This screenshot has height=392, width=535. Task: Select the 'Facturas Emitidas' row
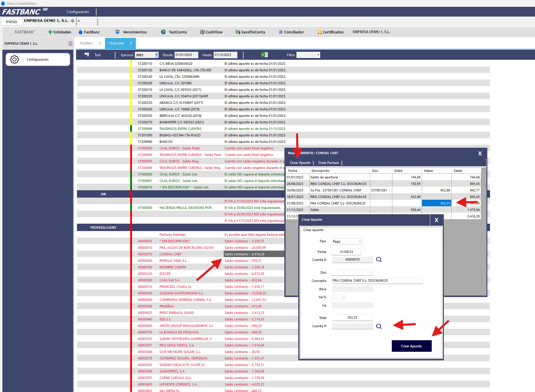pos(181,235)
